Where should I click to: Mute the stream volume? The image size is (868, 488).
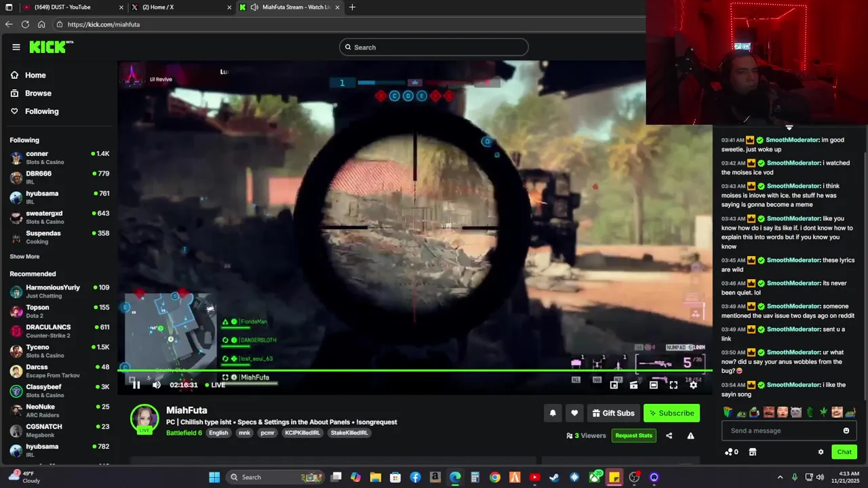click(157, 385)
